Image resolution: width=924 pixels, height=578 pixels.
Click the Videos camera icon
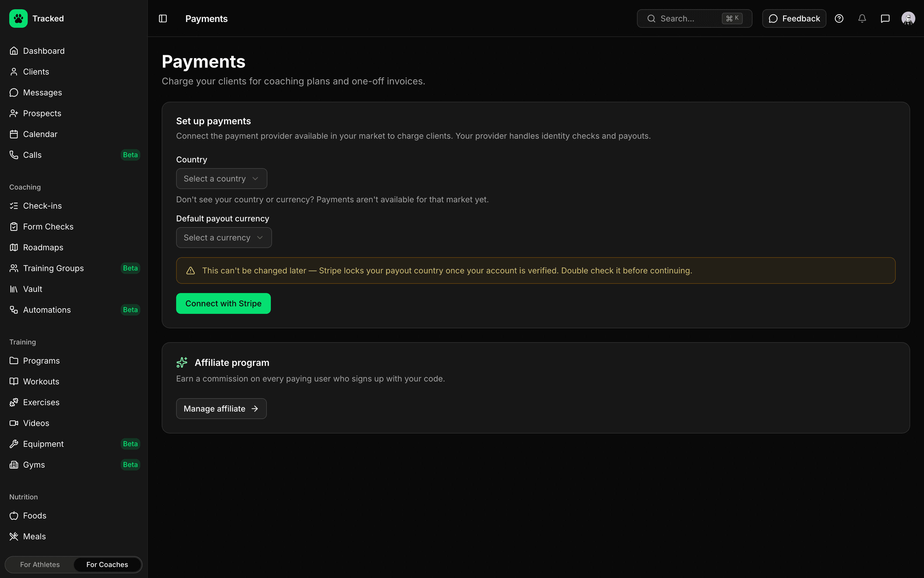pos(14,423)
